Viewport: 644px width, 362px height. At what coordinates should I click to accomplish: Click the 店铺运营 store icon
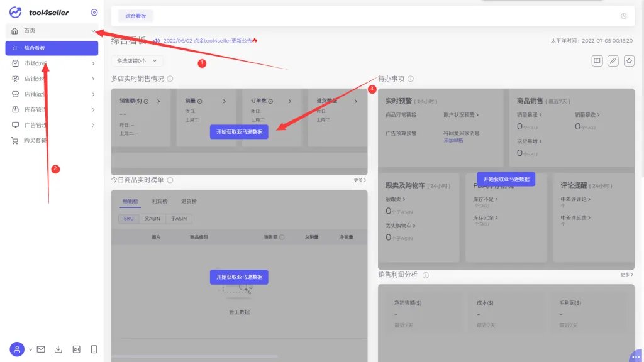(15, 94)
